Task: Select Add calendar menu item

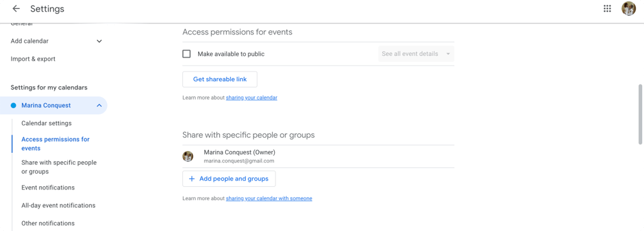Action: tap(30, 41)
